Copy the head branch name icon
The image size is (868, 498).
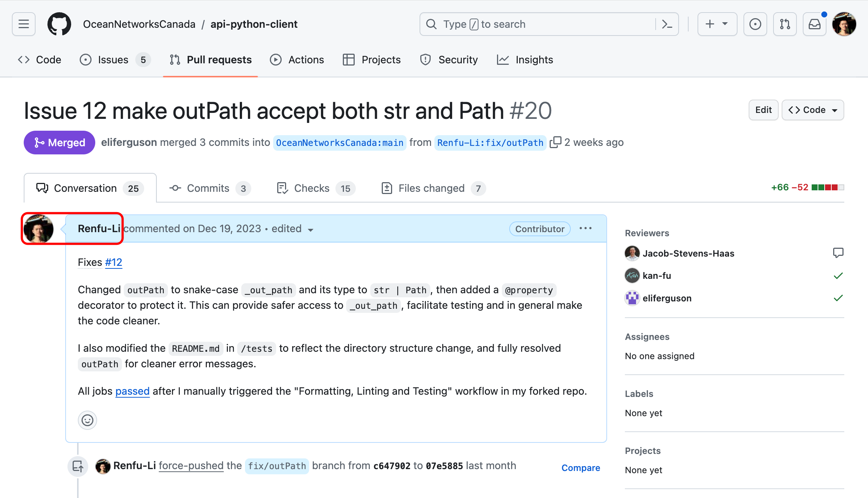tap(555, 142)
